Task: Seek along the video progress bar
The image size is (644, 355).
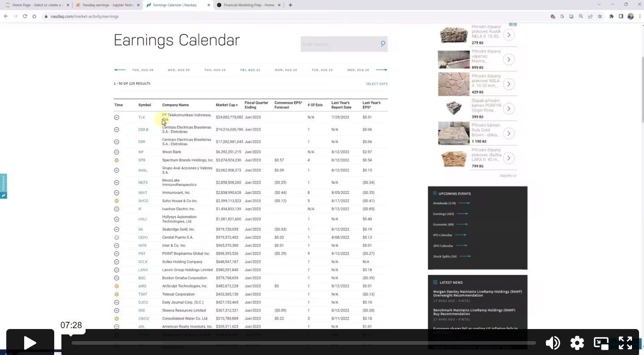Action: [304, 343]
